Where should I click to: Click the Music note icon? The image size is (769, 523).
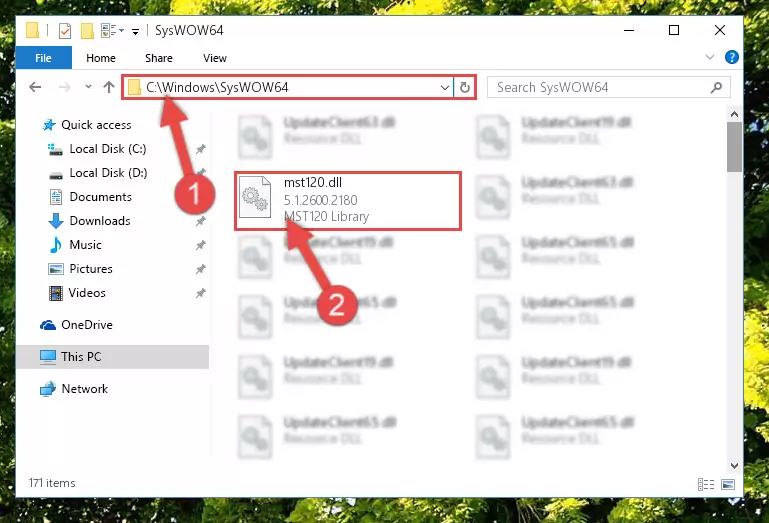[x=55, y=245]
